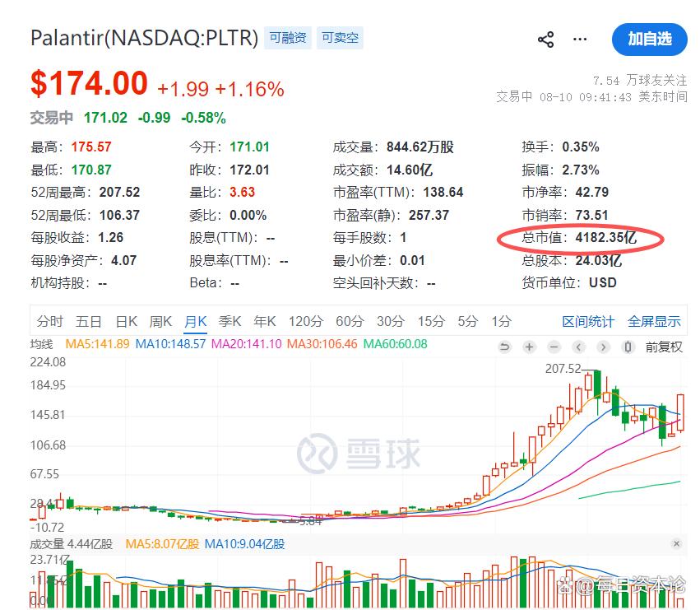Click the latest monthly candlestick on chart
This screenshot has width=700, height=610.
680,413
